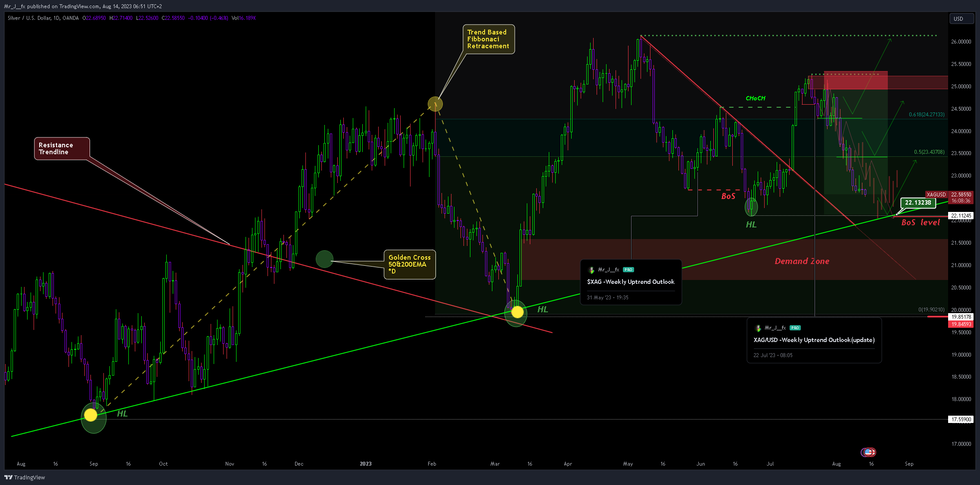Click the yellow circle marker at September low
Screen dimensions: 980x485
(x=90, y=415)
